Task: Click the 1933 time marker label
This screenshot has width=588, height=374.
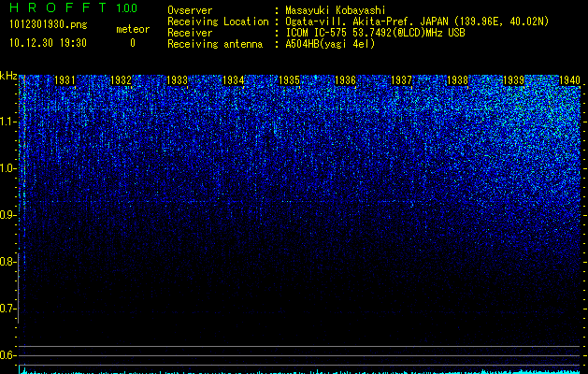Action: (x=177, y=80)
